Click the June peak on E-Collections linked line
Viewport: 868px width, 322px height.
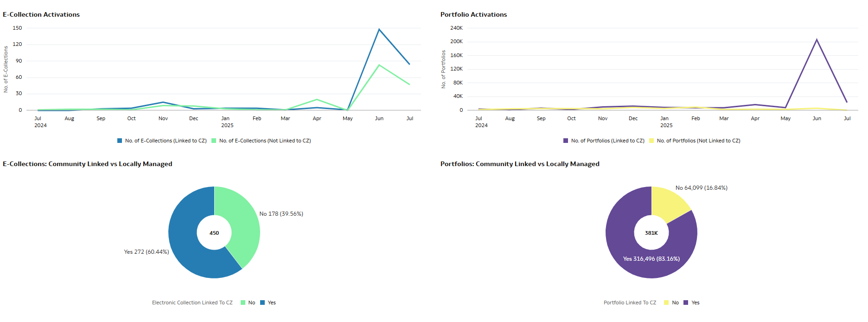tap(379, 30)
